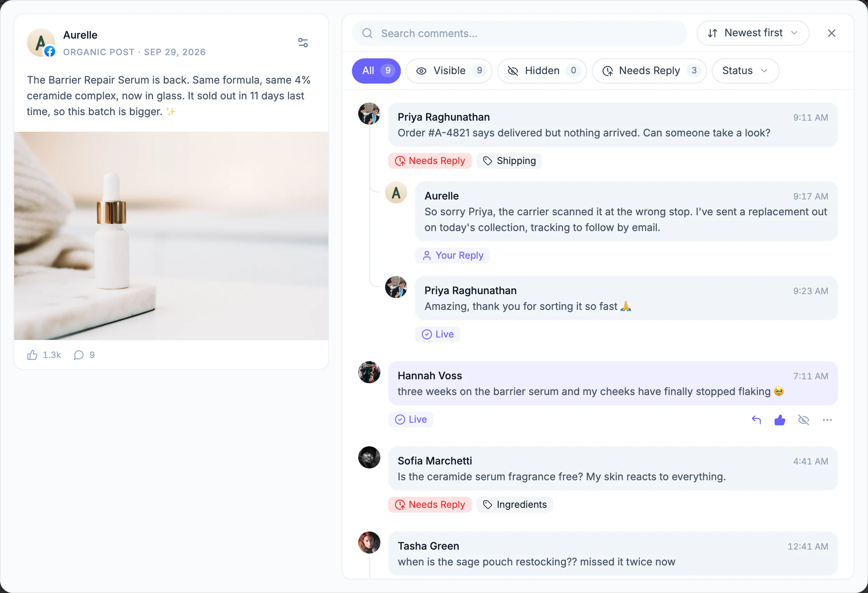Click Needs Reply tag on Priya's order comment
868x593 pixels.
coord(430,161)
